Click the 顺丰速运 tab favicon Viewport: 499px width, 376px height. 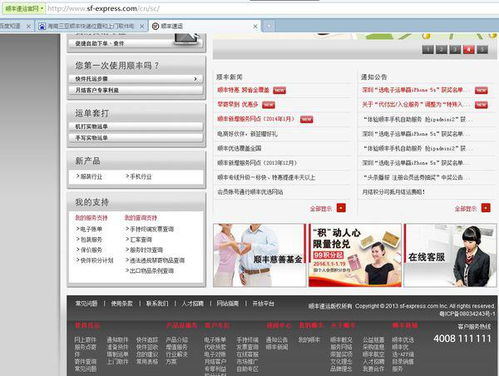[155, 26]
